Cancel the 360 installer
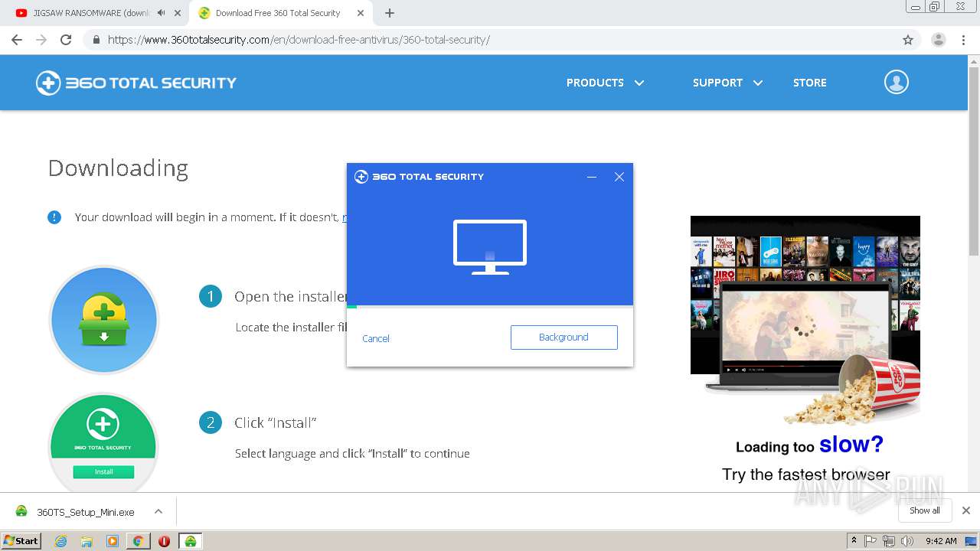Image resolution: width=980 pixels, height=551 pixels. pos(376,338)
